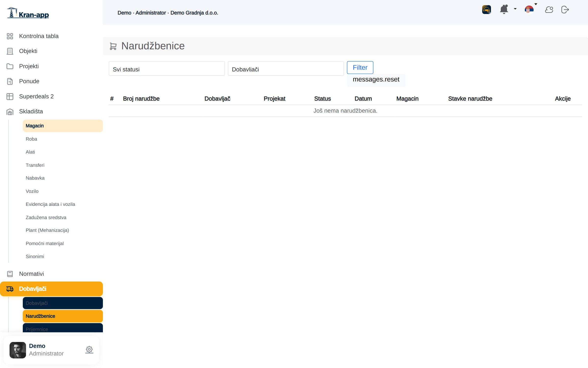Select Transferi submenu item
Screen dimensions: 588x368
pyautogui.click(x=63, y=165)
